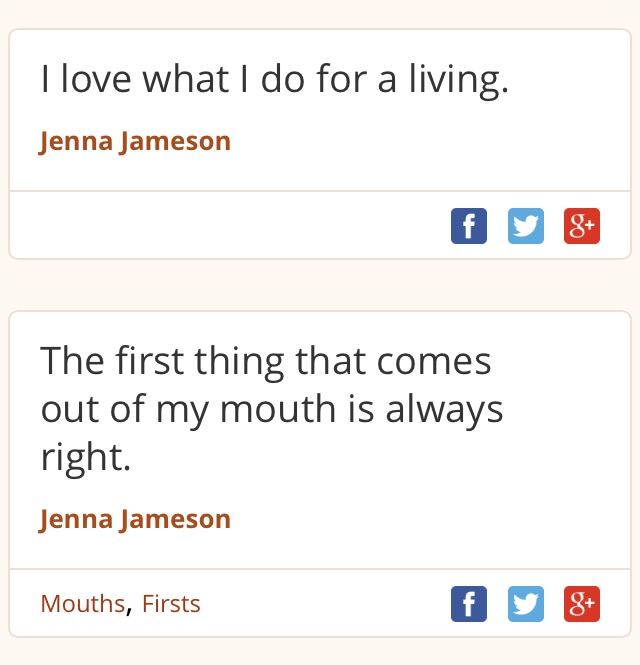Open Jenna Jameson author link under first quote

[x=135, y=142]
